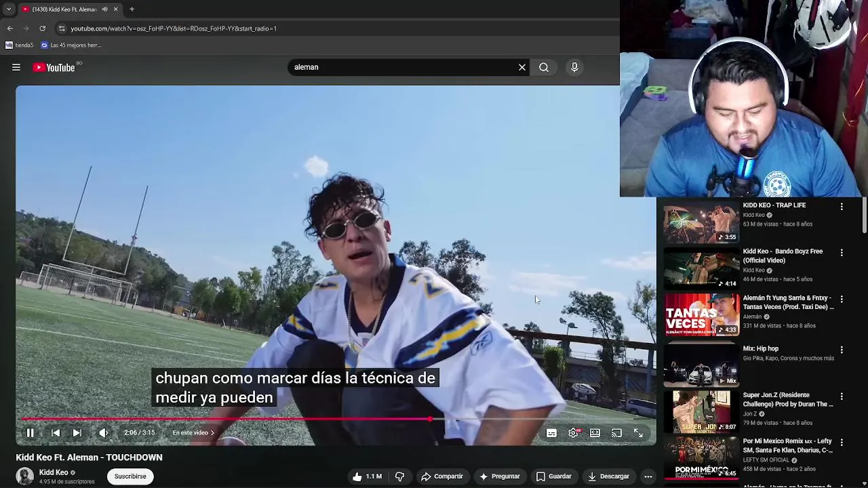Image resolution: width=868 pixels, height=488 pixels.
Task: Open player settings gear
Action: [x=574, y=432]
